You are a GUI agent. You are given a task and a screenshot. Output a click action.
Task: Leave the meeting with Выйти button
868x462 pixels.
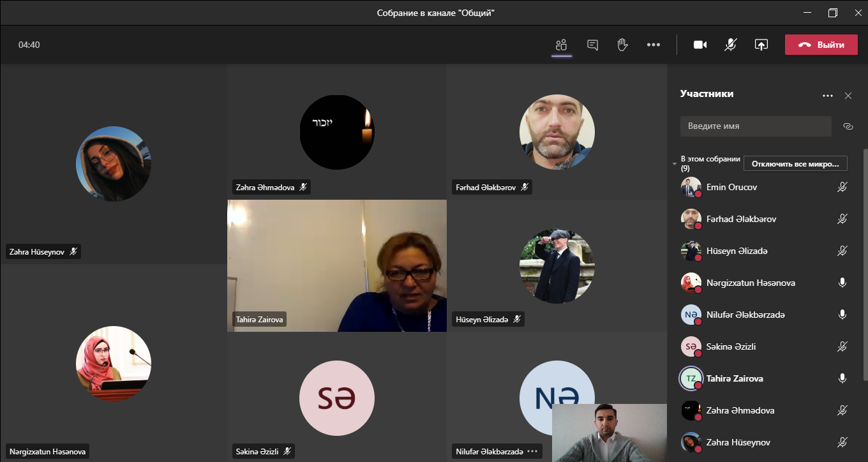(821, 45)
